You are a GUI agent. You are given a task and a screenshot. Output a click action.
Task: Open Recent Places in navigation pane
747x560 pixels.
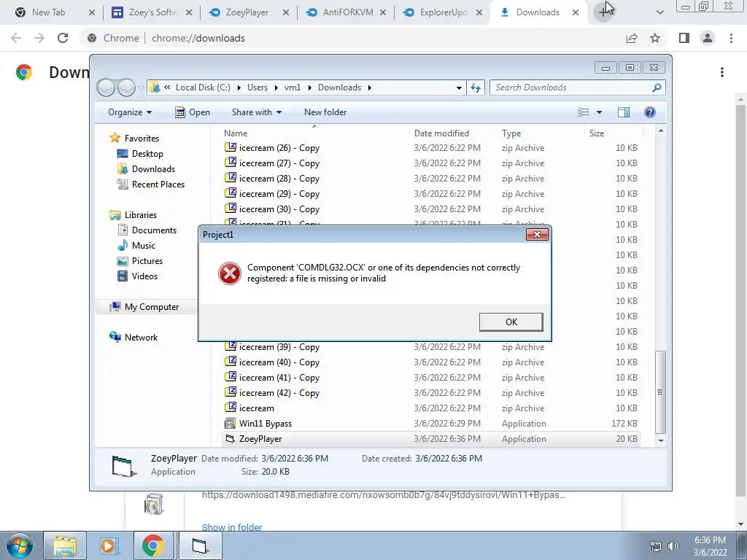point(158,184)
